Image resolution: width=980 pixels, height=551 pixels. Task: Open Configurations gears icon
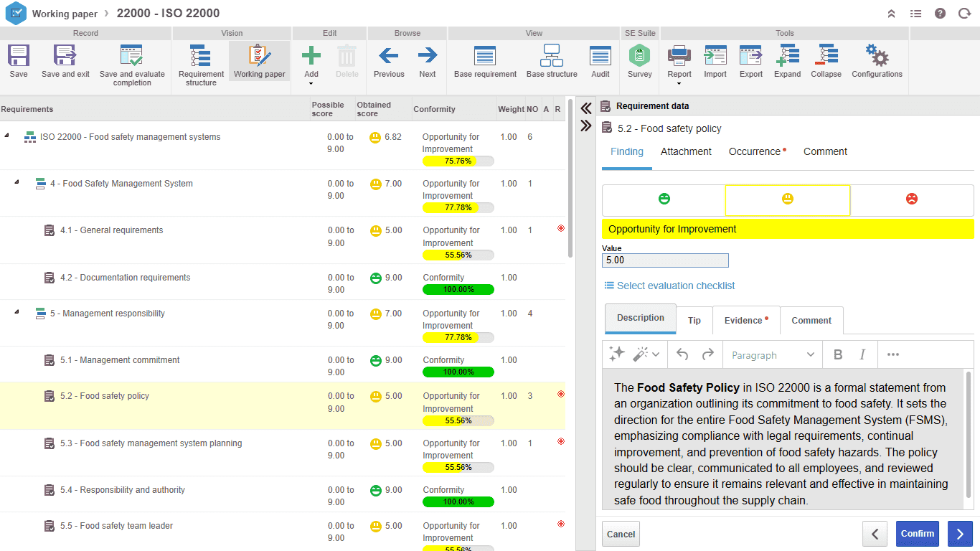pyautogui.click(x=877, y=55)
